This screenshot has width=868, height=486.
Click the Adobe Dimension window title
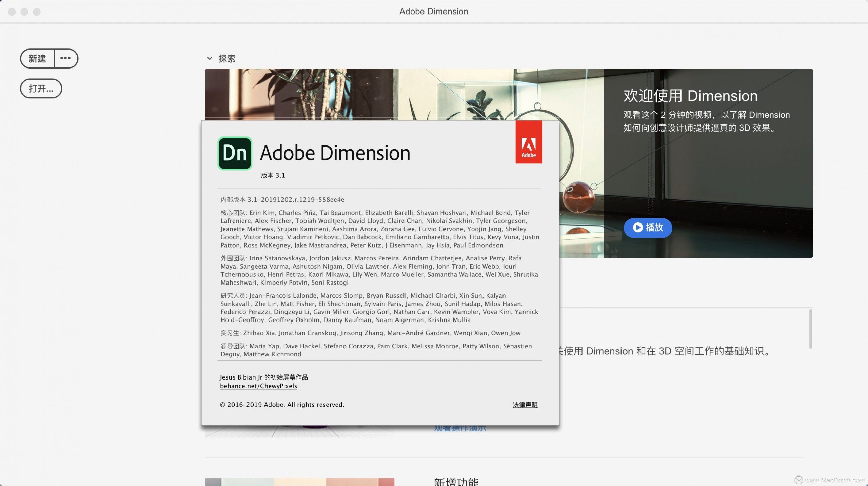pyautogui.click(x=434, y=11)
